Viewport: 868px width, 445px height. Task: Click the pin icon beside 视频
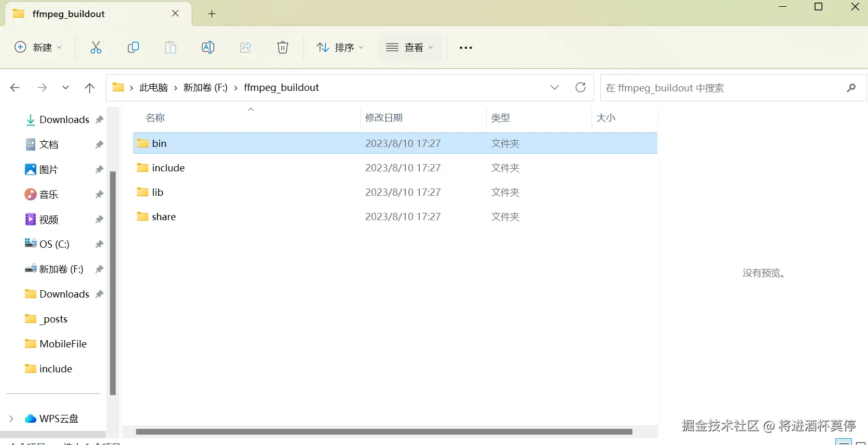(99, 219)
